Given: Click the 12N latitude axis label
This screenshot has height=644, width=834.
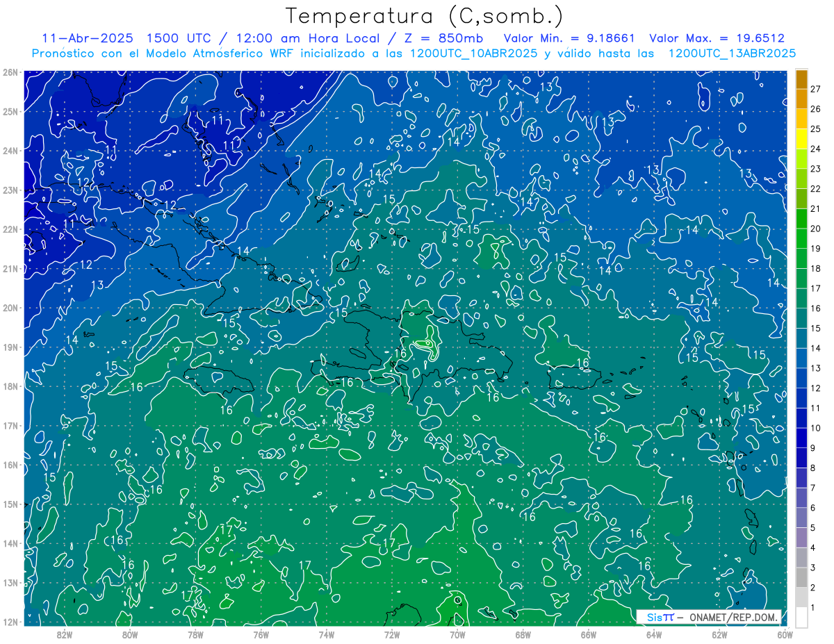Looking at the screenshot, I should point(10,622).
